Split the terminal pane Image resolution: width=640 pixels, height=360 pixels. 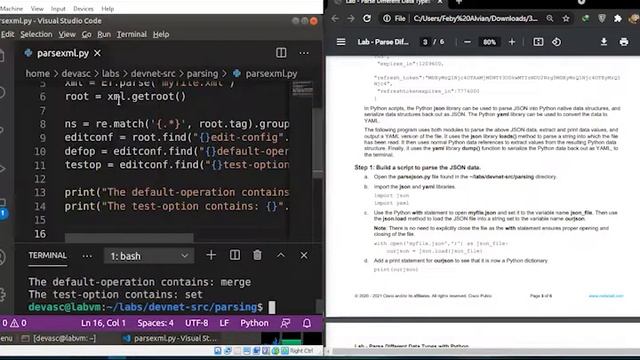[235, 256]
